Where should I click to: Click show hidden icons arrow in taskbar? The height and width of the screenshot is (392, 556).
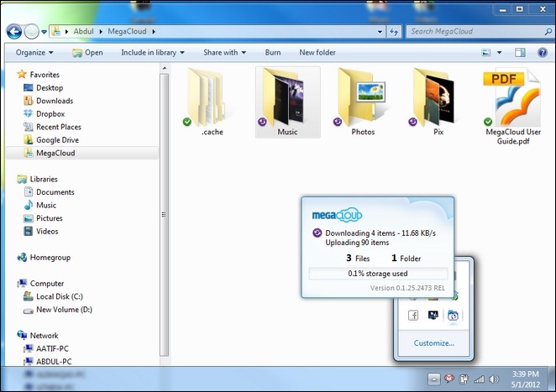(434, 379)
